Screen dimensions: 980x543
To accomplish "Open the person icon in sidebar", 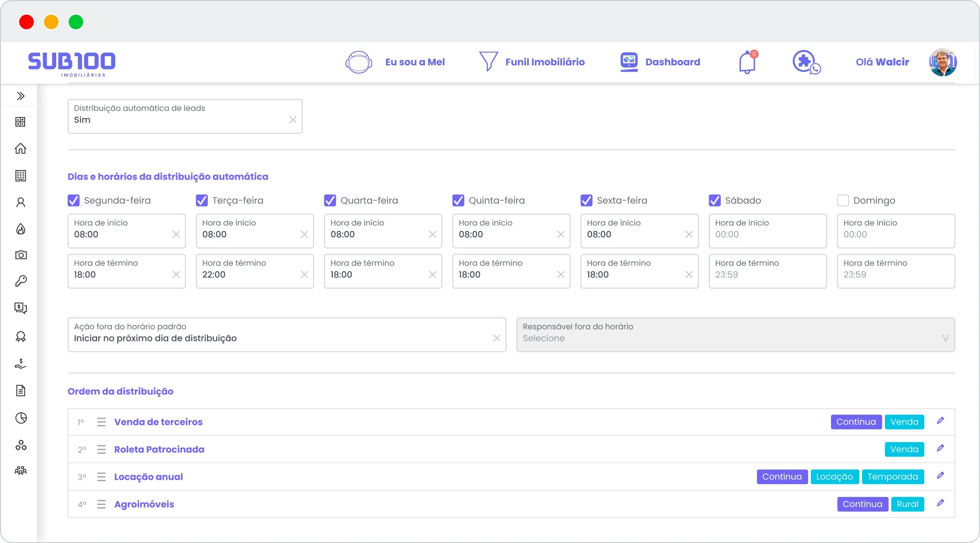I will point(21,202).
